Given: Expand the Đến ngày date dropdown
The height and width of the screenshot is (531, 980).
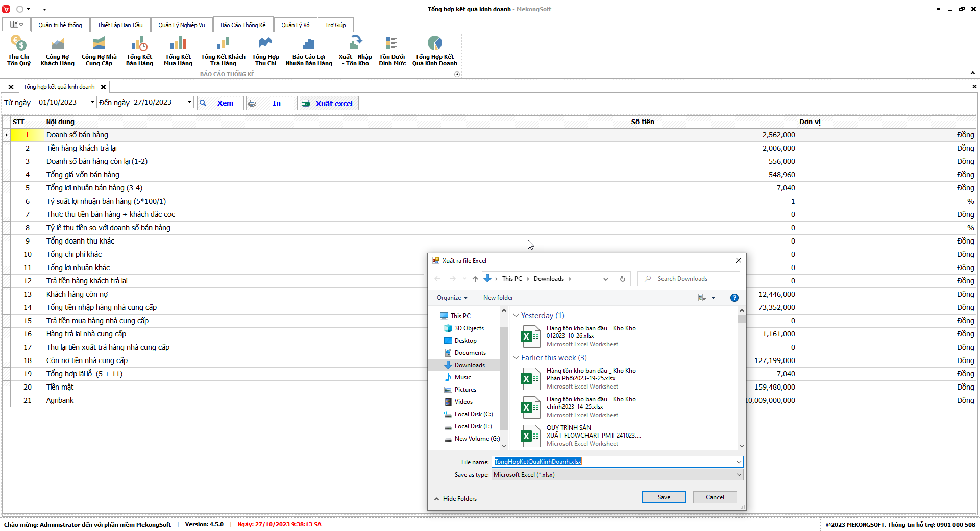Looking at the screenshot, I should coord(189,102).
